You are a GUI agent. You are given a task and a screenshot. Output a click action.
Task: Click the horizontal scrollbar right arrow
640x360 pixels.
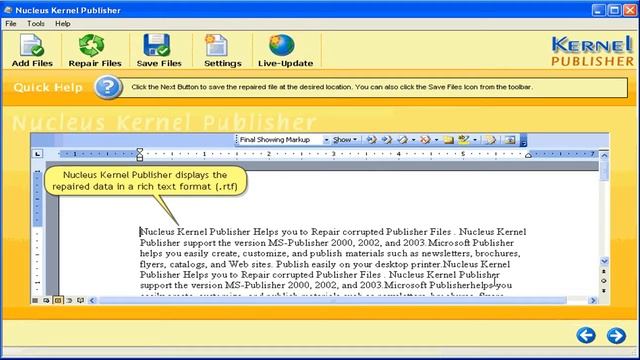(593, 300)
